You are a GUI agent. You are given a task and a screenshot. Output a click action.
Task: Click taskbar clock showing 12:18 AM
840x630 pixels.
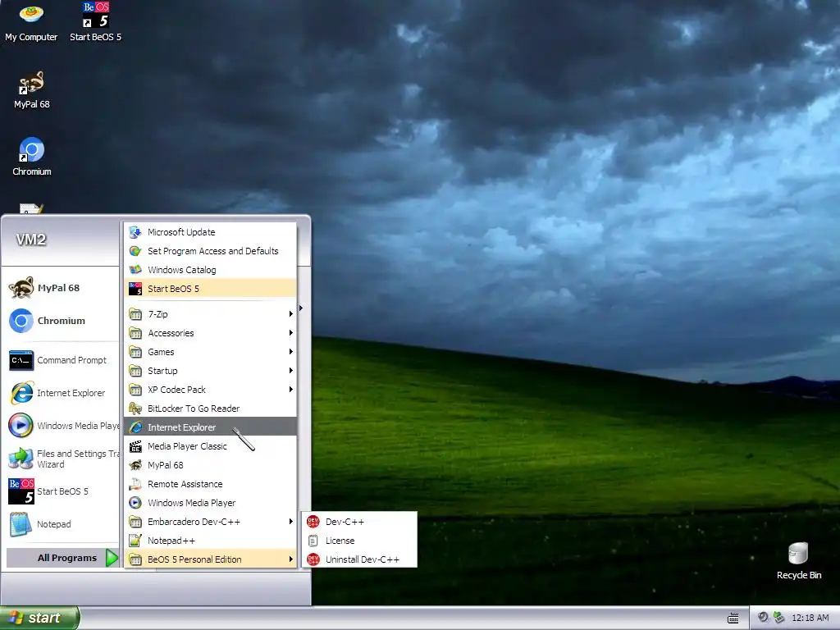810,618
